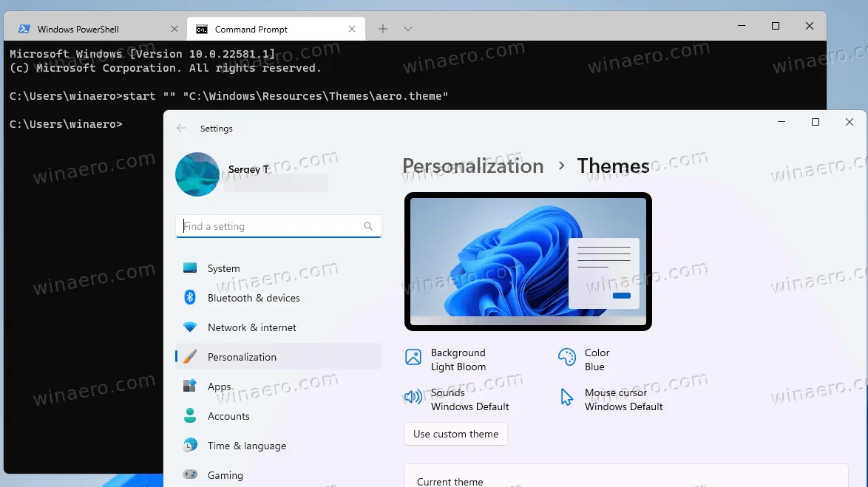Close the Windows PowerShell tab
Image resolution: width=868 pixels, height=487 pixels.
point(174,30)
